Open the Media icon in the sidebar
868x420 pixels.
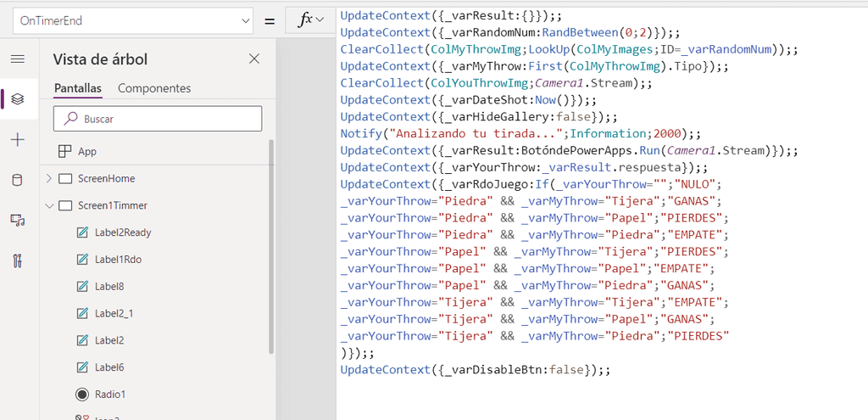18,221
